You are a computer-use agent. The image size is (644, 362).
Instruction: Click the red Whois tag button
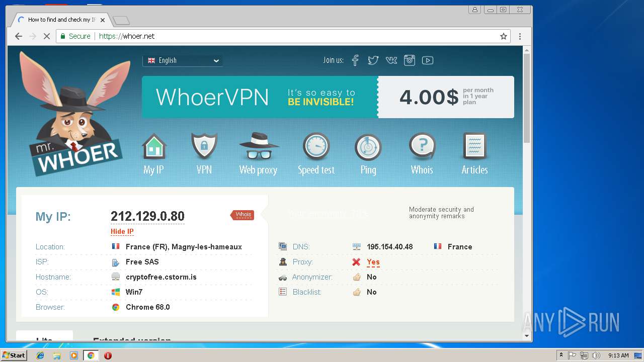click(x=243, y=215)
